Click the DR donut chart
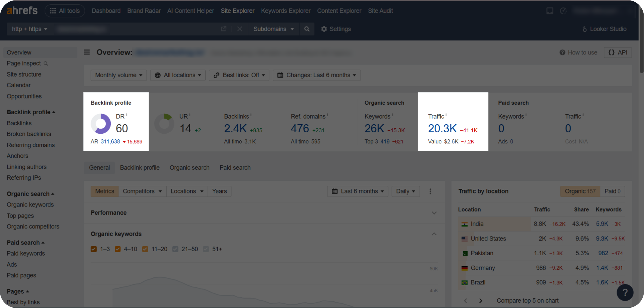644x308 pixels. (x=101, y=124)
